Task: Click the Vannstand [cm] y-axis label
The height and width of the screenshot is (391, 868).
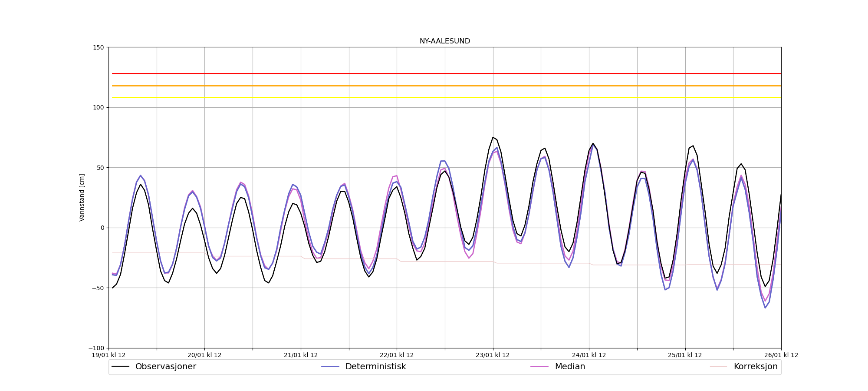Action: pyautogui.click(x=82, y=198)
